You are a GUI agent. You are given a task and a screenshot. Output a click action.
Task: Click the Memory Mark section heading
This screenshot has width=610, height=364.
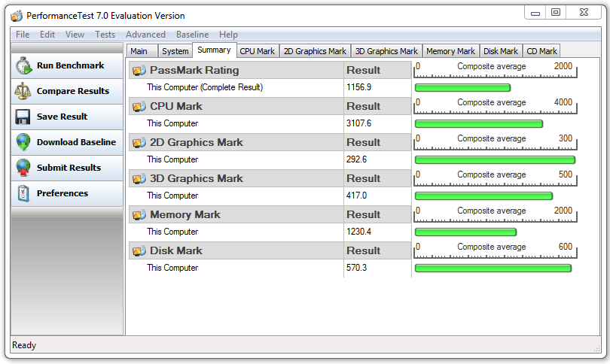pos(185,215)
